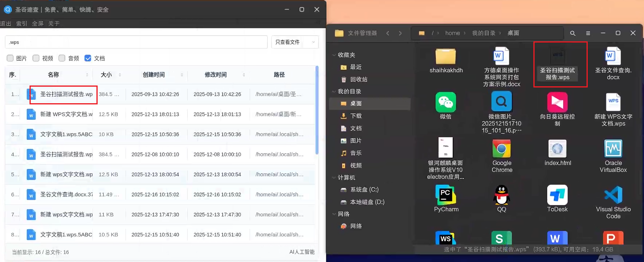
Task: Open the QQ penguin icon
Action: coord(502,195)
